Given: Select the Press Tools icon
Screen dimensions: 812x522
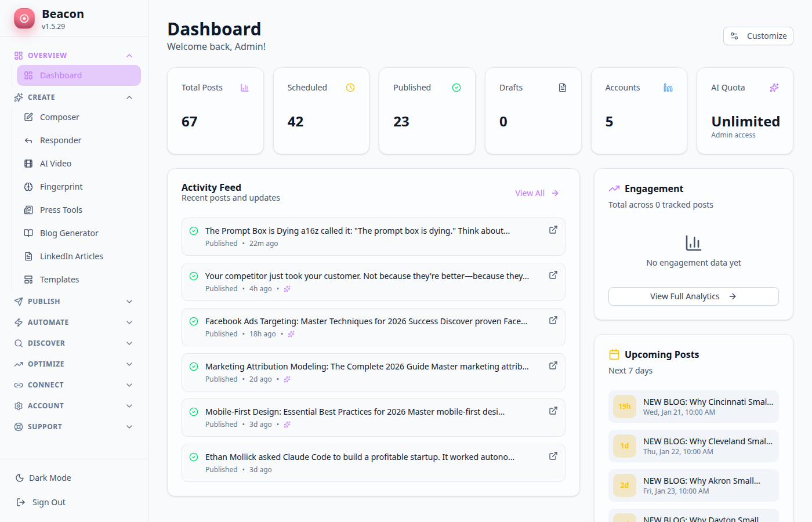Looking at the screenshot, I should (x=27, y=209).
